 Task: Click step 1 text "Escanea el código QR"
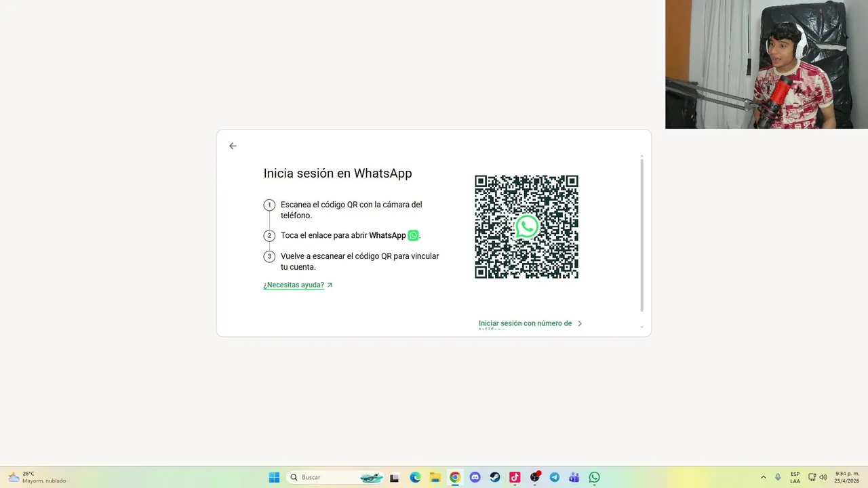tap(351, 210)
